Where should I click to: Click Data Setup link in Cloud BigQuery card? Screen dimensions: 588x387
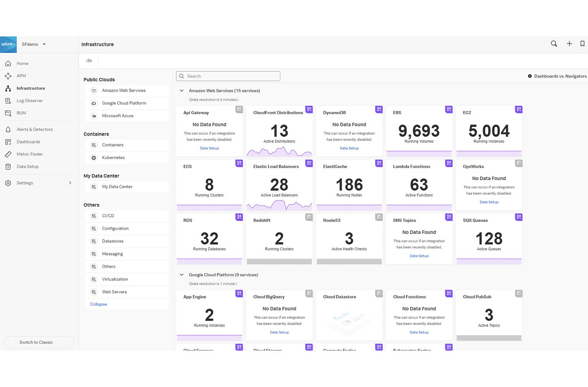tap(279, 332)
